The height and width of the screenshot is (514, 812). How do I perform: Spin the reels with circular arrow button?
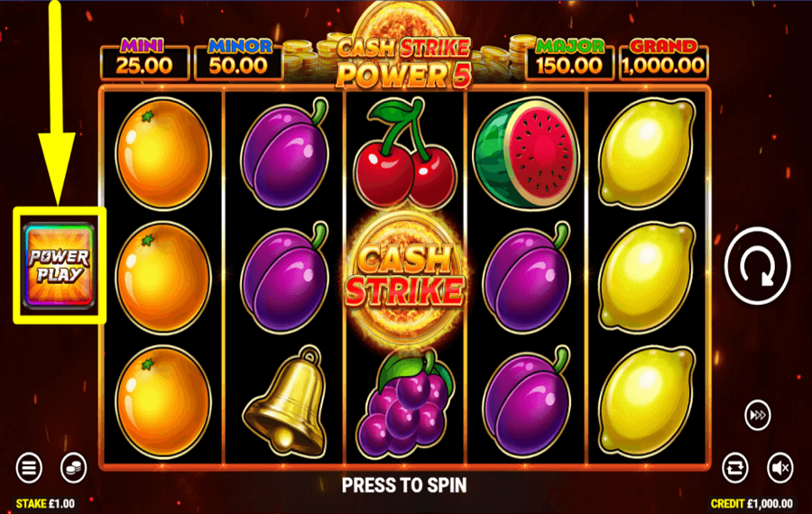click(x=757, y=265)
